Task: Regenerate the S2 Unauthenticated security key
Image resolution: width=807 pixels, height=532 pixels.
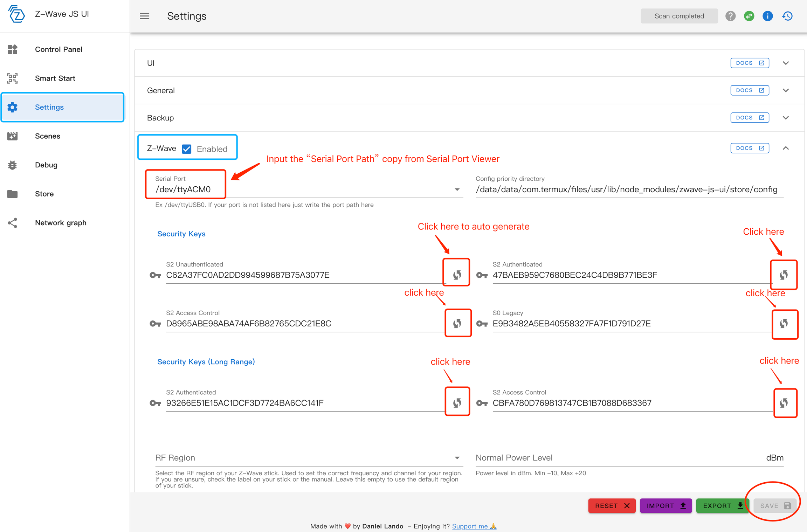Action: (x=457, y=275)
